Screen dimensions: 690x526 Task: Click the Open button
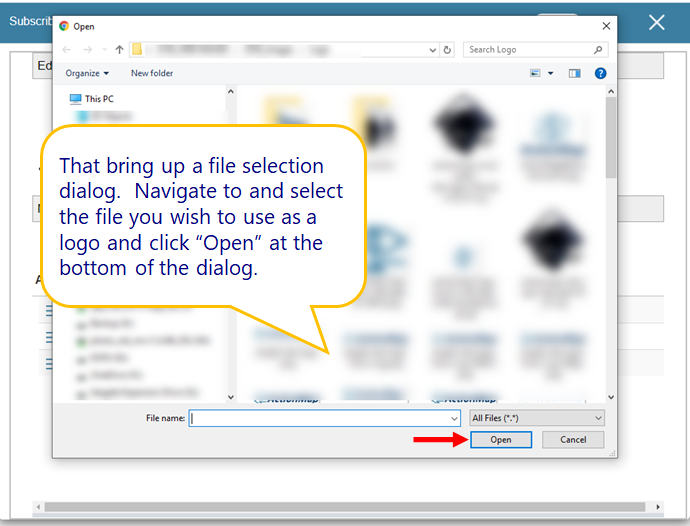[501, 440]
